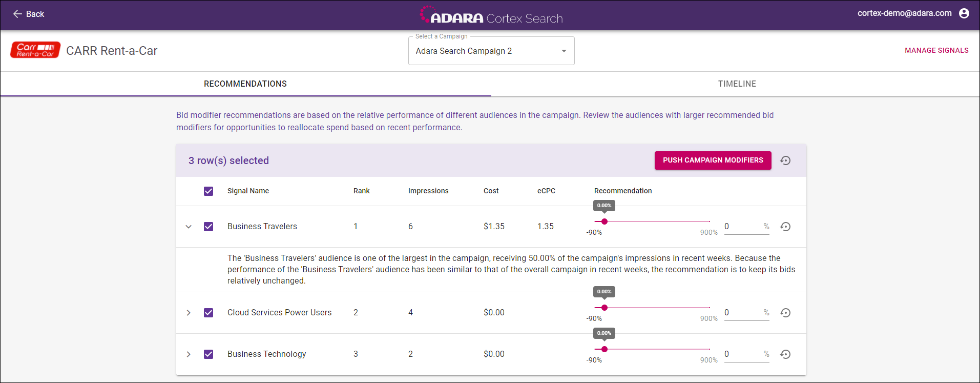Image resolution: width=980 pixels, height=383 pixels.
Task: Click the CARR Rent-a-Car title text
Action: coord(112,51)
